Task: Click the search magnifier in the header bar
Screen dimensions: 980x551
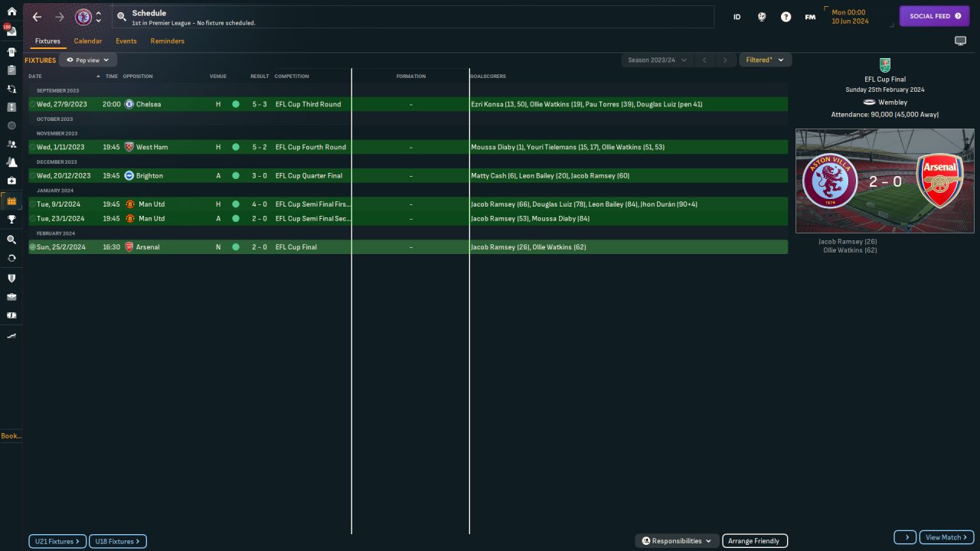Action: (122, 17)
